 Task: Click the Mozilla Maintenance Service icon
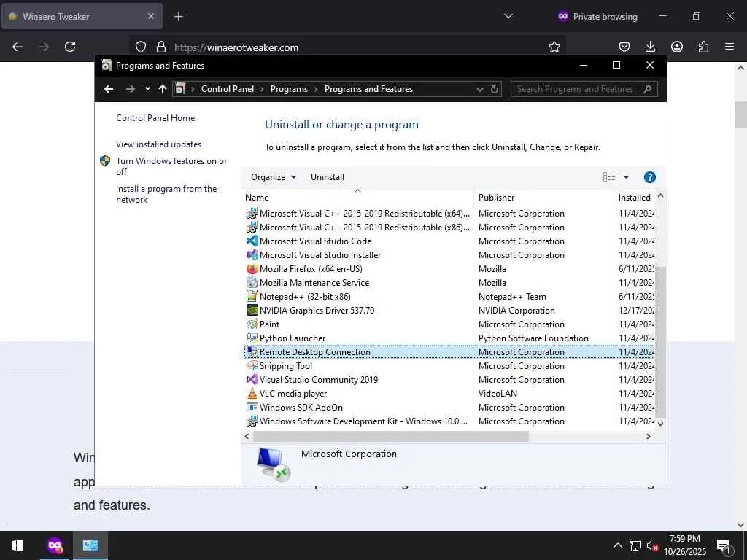[x=252, y=282]
